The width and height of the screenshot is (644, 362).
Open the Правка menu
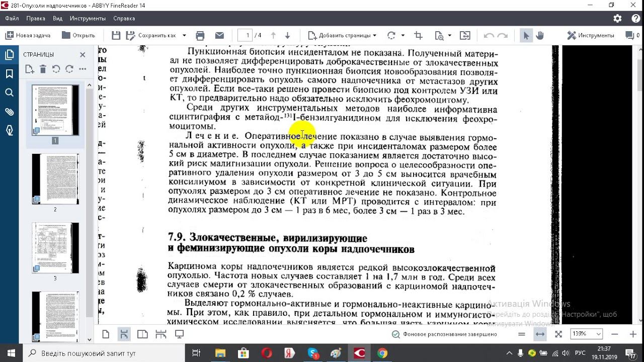click(x=36, y=19)
